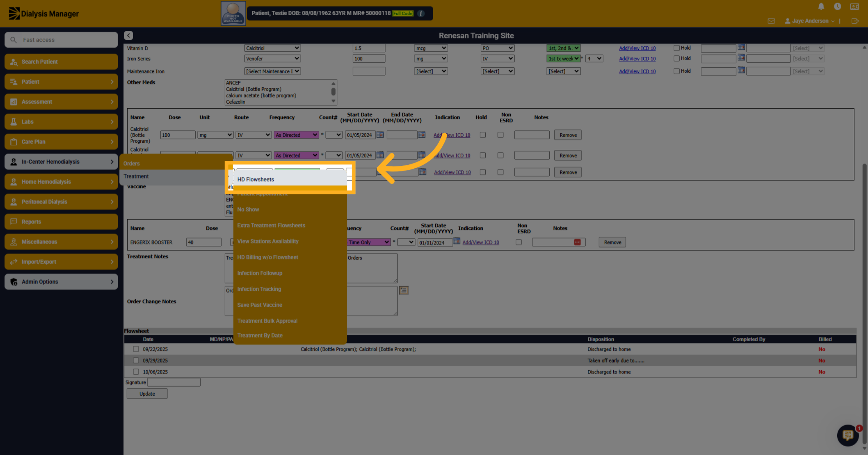Check Non ESRD box for ENGERIX BOOSTER
The height and width of the screenshot is (455, 868).
(519, 242)
